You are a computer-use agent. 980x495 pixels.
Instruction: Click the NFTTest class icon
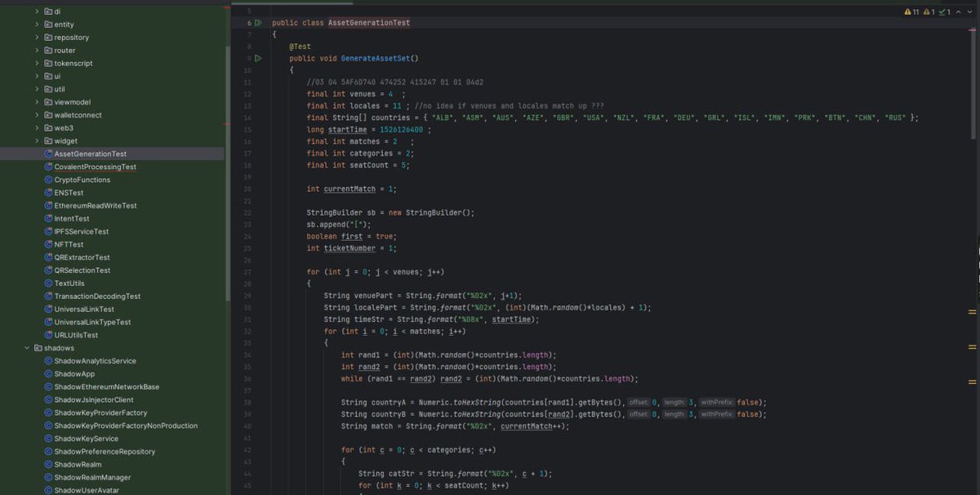click(x=48, y=244)
